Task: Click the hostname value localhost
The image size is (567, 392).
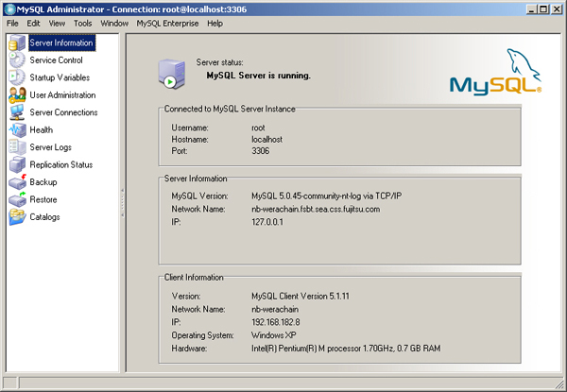Action: [266, 140]
